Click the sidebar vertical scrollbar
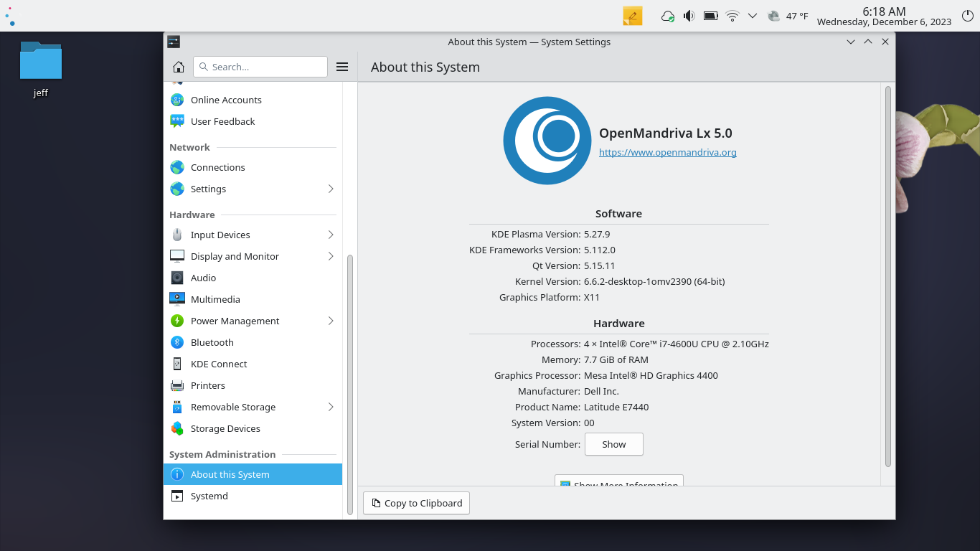Image resolution: width=980 pixels, height=551 pixels. (350, 384)
